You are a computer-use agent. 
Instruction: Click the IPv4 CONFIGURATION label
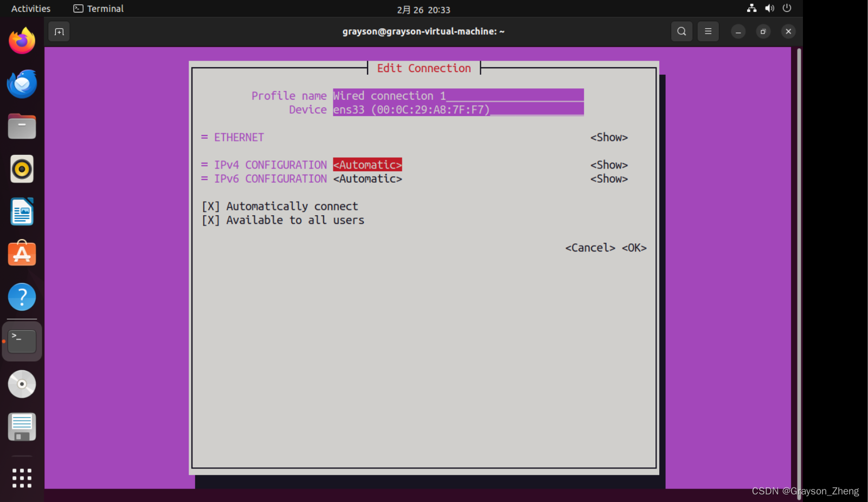coord(270,165)
